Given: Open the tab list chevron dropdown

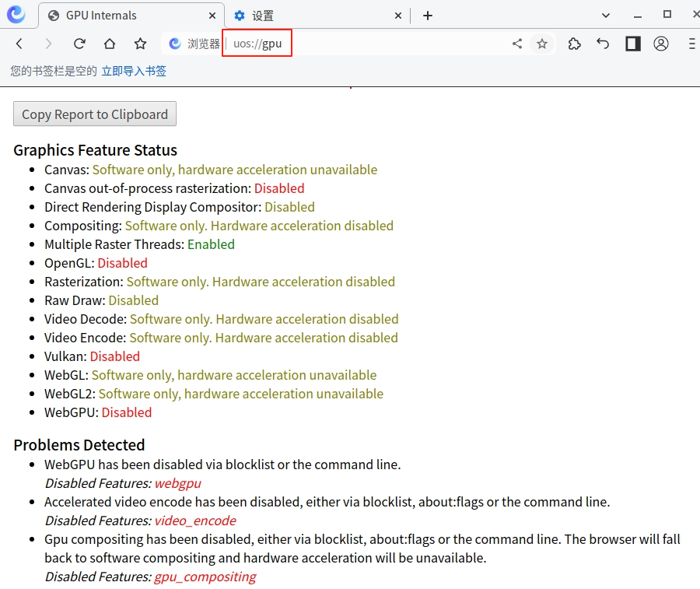Looking at the screenshot, I should coord(606,16).
